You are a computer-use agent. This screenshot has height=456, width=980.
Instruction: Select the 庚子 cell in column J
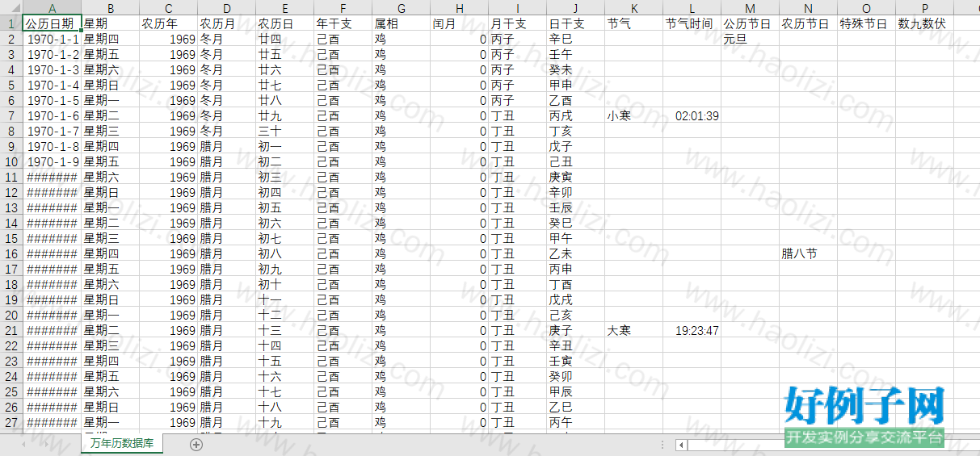[x=576, y=330]
